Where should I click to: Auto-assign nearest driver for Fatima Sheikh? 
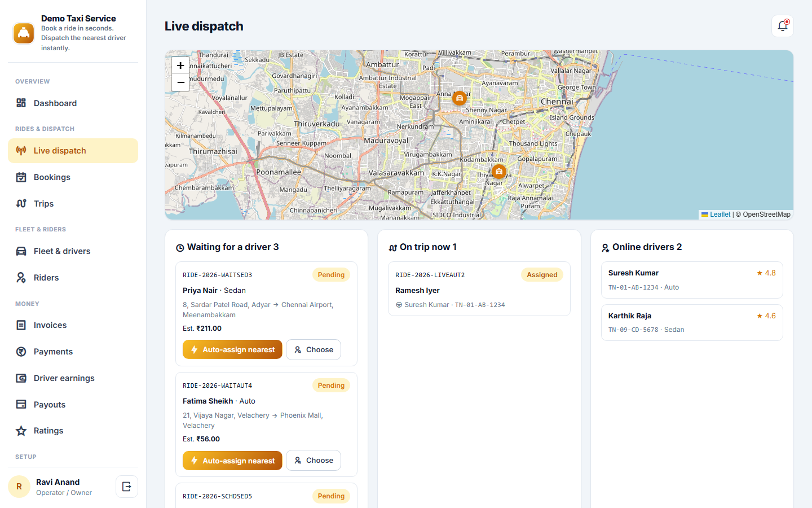[x=232, y=461]
